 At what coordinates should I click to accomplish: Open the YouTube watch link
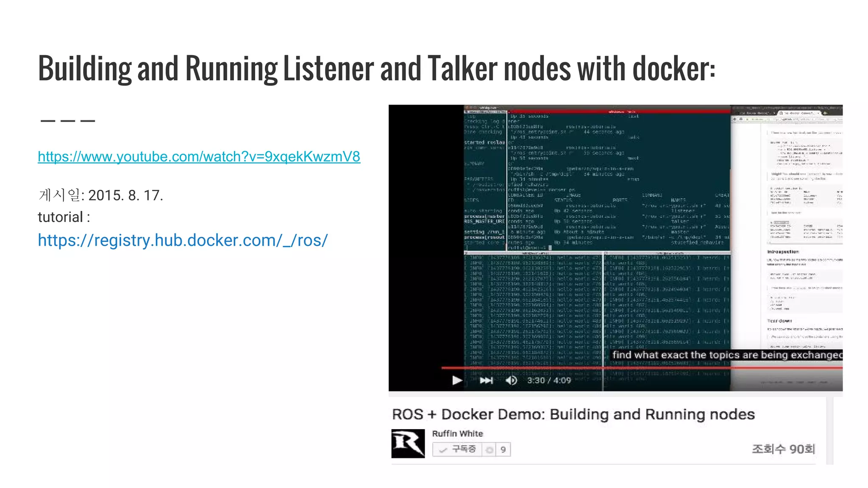click(199, 157)
